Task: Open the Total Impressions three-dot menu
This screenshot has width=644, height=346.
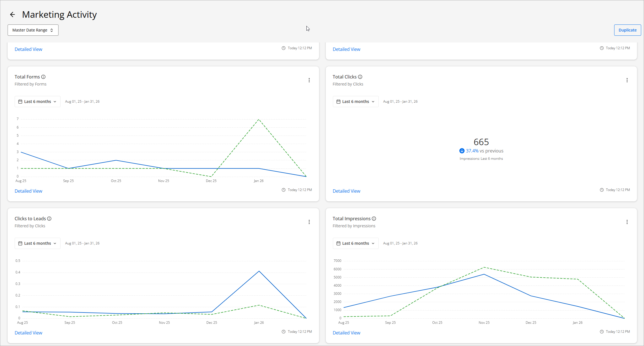Action: [627, 222]
